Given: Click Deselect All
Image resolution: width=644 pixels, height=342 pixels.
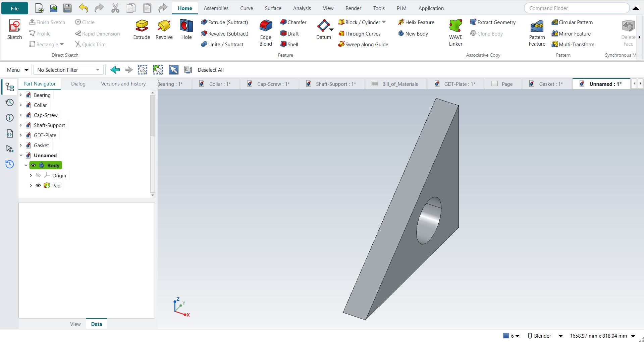Looking at the screenshot, I should coord(211,70).
